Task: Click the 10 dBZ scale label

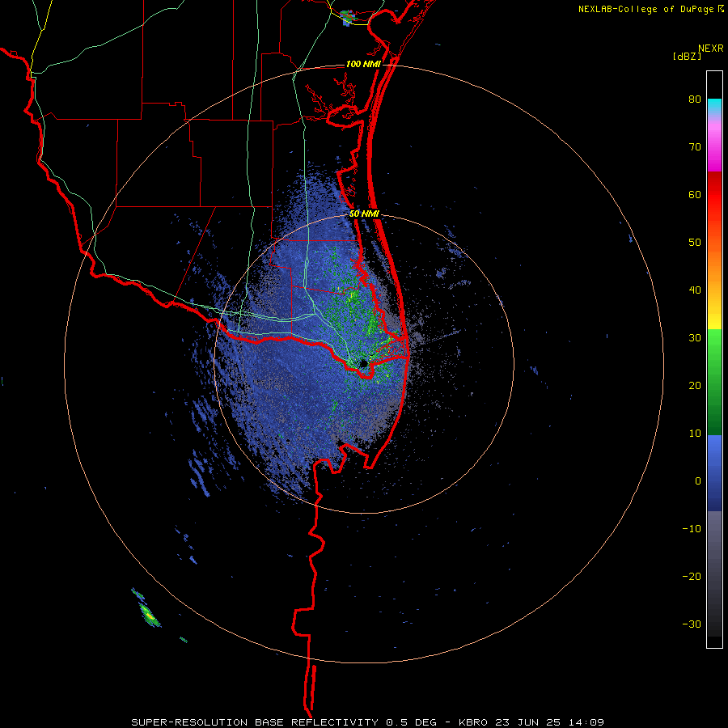Action: click(695, 434)
